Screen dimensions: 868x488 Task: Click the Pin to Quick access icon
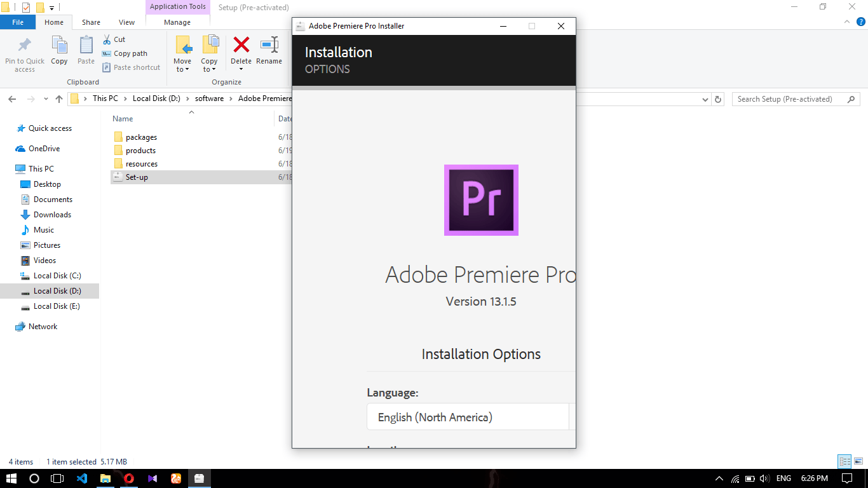click(24, 52)
